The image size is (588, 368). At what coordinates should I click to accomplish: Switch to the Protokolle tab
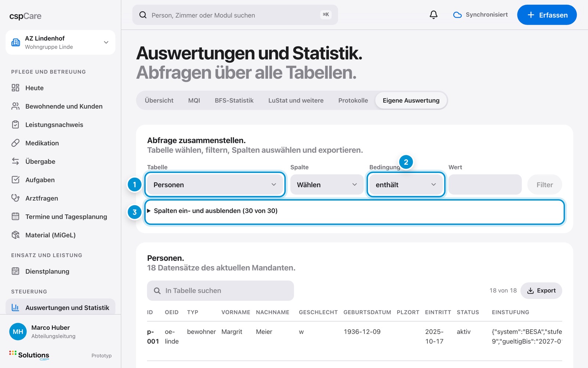[353, 100]
